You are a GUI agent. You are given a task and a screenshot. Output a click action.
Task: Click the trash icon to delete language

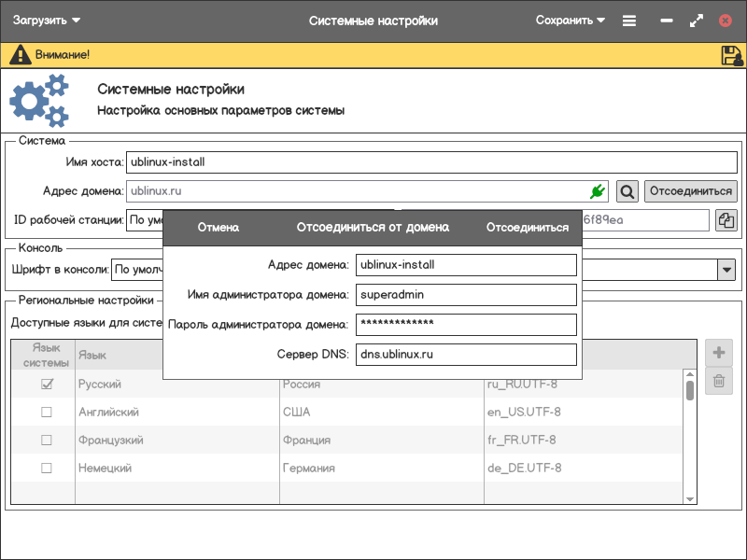point(719,380)
